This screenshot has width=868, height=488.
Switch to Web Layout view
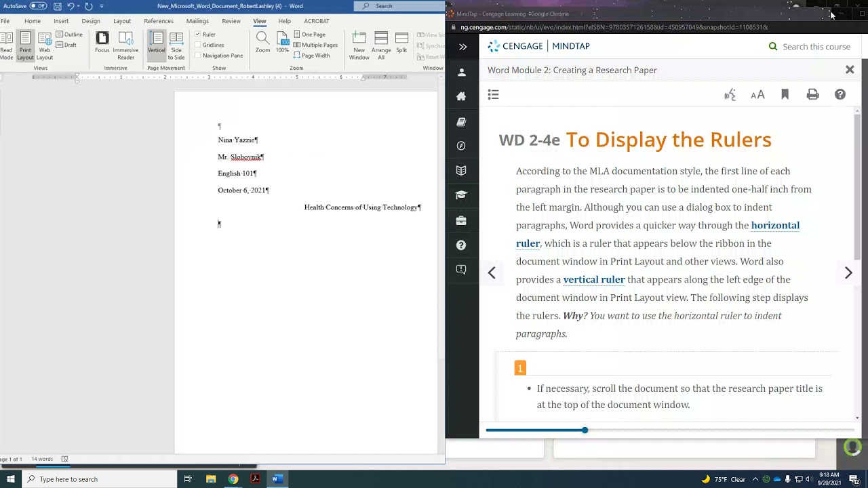(45, 45)
